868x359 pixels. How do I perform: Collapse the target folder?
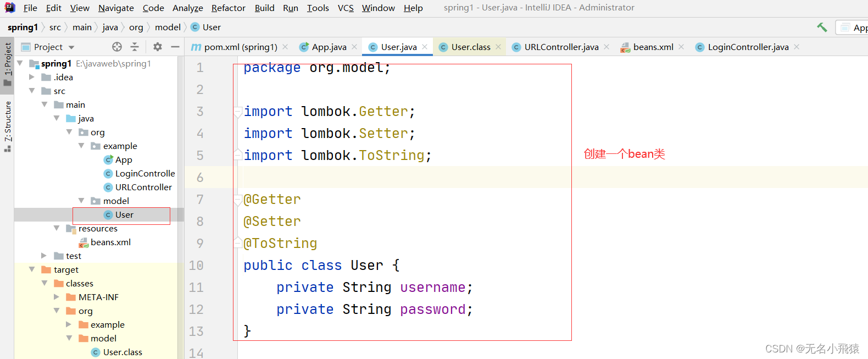click(x=32, y=269)
